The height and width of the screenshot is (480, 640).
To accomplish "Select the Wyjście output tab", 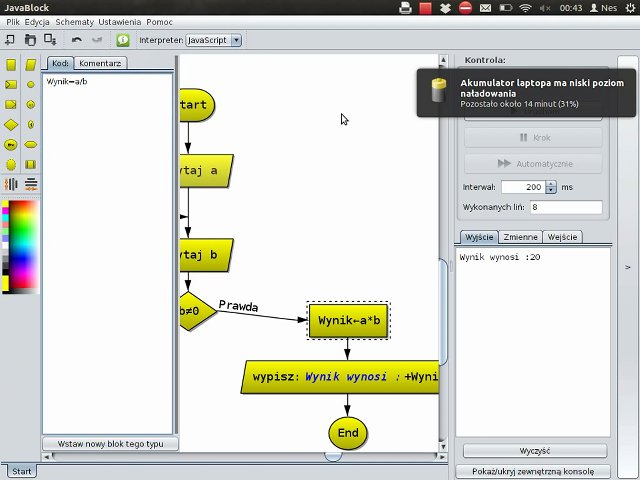I will tap(479, 237).
